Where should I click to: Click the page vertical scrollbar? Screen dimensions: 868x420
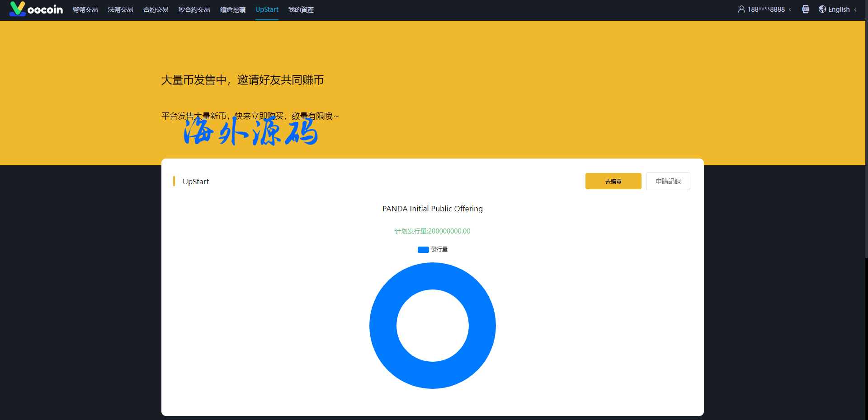(866, 135)
